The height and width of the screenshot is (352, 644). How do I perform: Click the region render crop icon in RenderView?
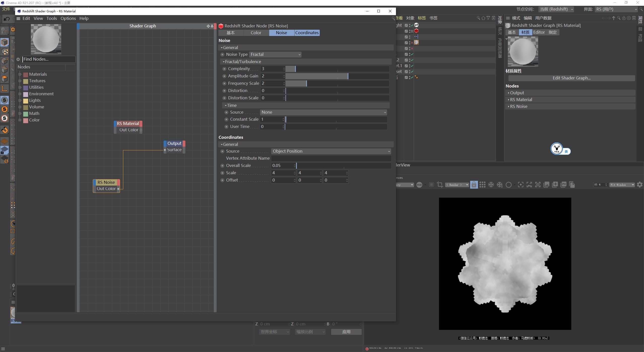[x=440, y=185]
